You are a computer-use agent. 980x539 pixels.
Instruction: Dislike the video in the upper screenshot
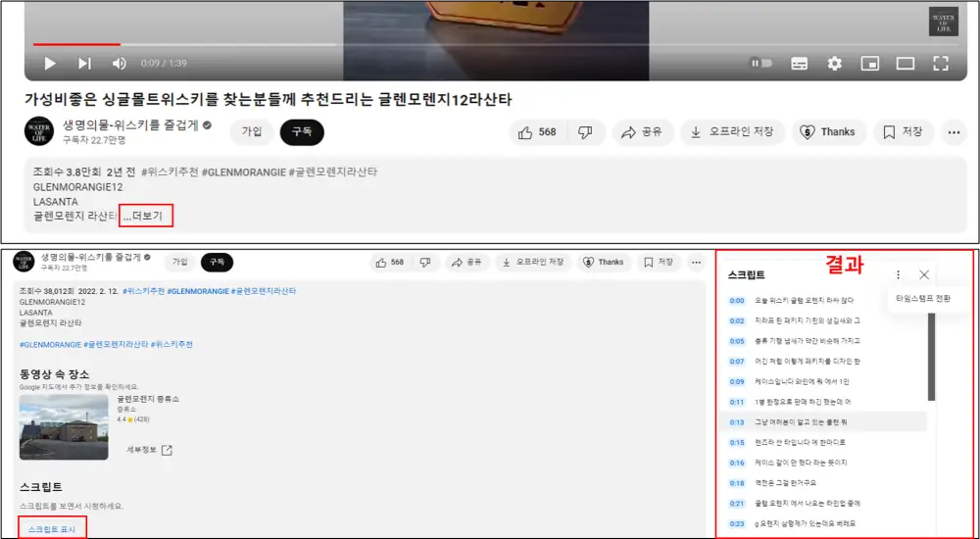(585, 132)
